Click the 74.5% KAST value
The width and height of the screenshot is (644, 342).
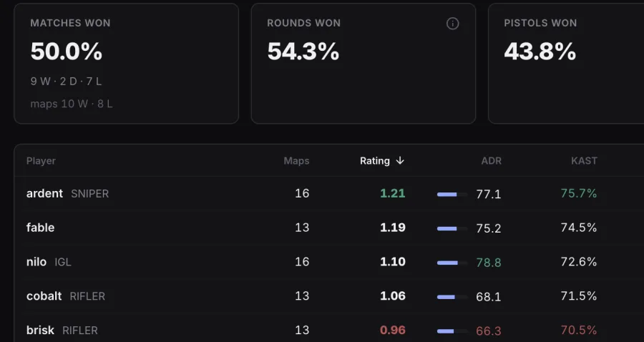[x=579, y=228]
